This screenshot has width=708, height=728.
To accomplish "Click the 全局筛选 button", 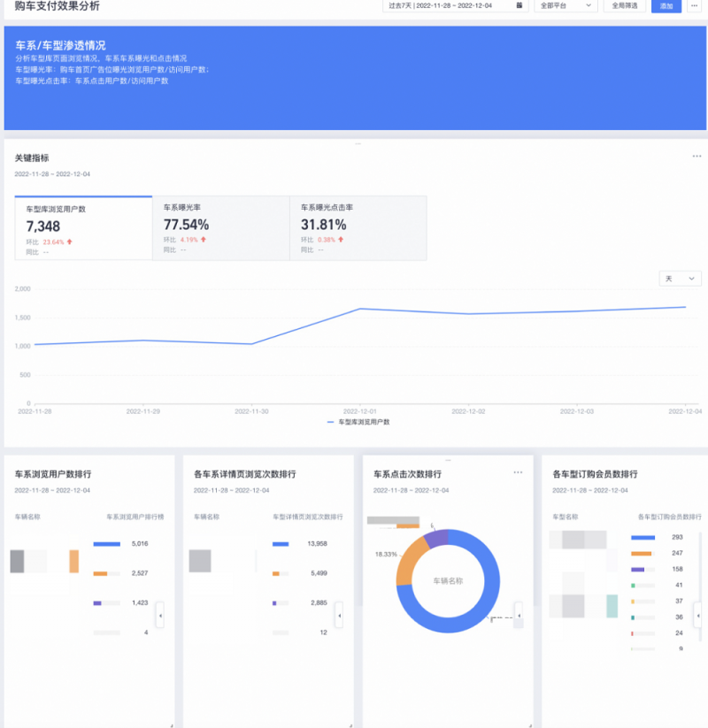I will tap(625, 5).
